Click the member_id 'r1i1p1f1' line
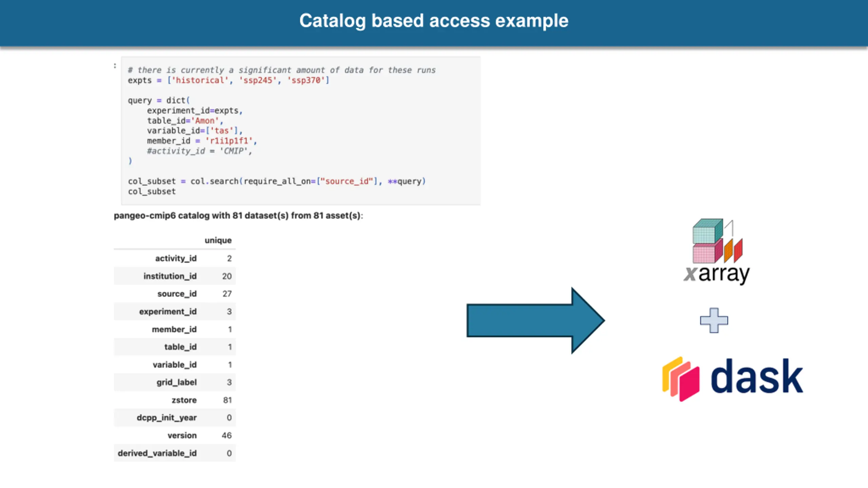This screenshot has height=488, width=868. coord(202,141)
